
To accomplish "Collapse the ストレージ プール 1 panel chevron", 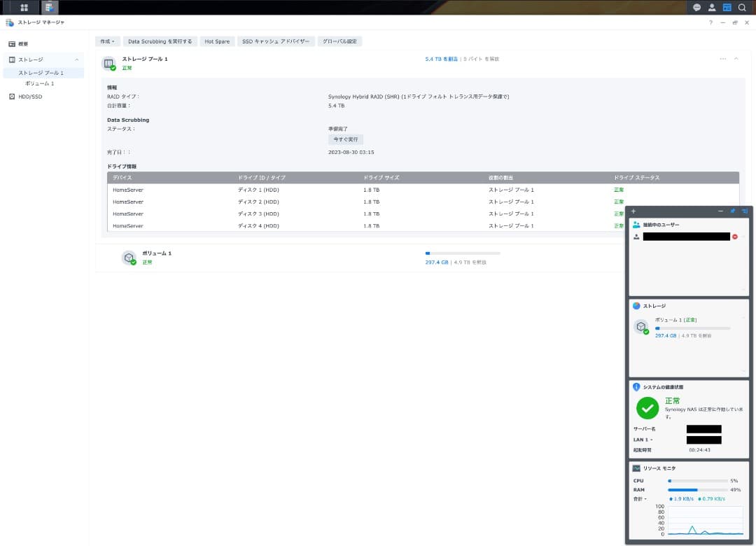I will pyautogui.click(x=736, y=59).
